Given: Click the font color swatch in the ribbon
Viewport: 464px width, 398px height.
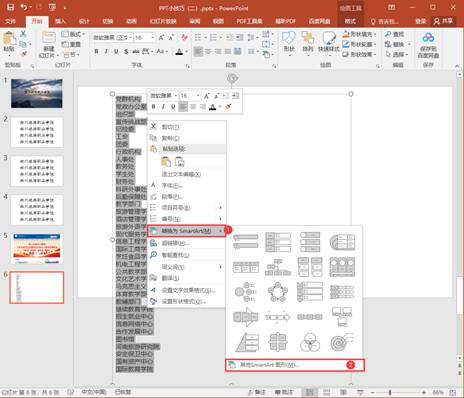Looking at the screenshot, I should pyautogui.click(x=179, y=52).
